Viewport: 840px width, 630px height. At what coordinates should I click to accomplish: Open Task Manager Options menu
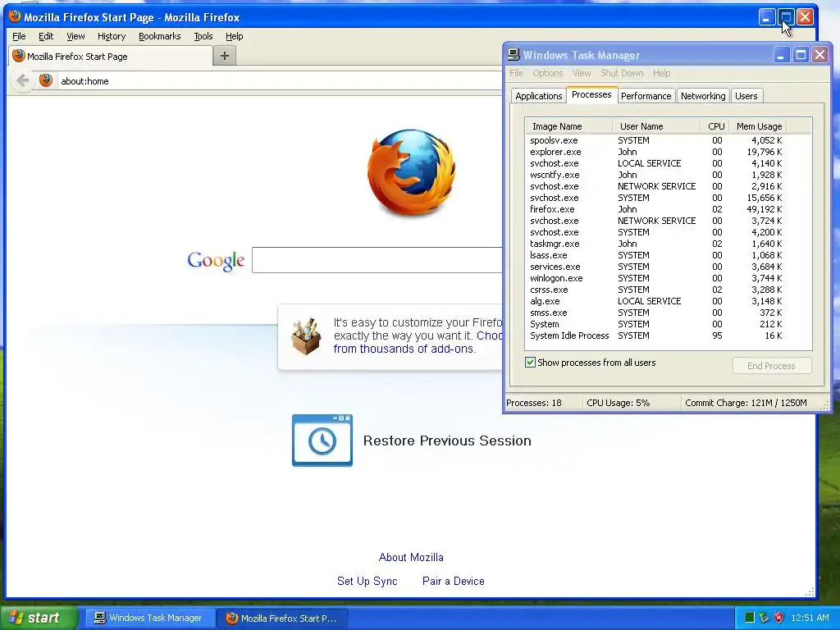click(x=547, y=73)
